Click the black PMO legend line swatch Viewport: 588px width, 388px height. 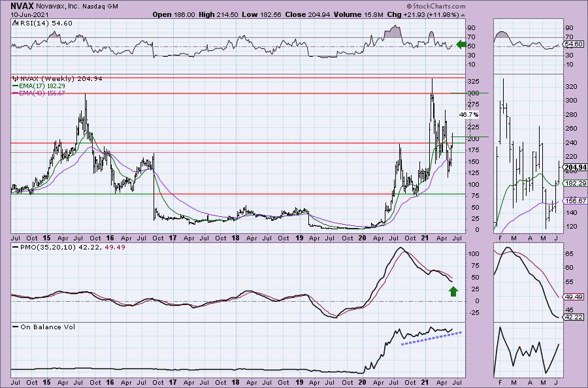point(16,248)
